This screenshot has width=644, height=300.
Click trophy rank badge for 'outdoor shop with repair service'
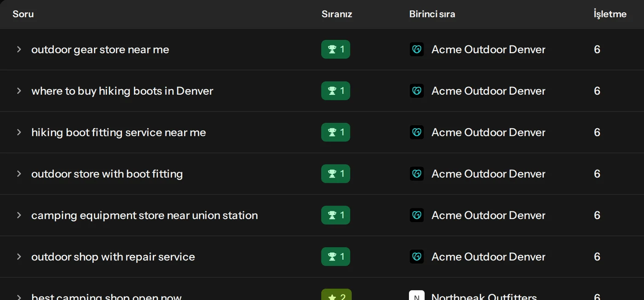point(336,256)
